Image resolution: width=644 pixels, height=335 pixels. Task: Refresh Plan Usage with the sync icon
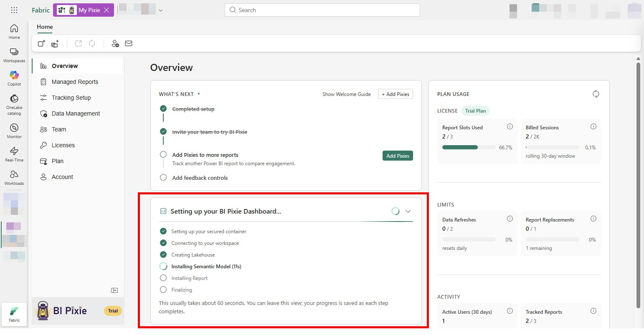click(x=596, y=94)
